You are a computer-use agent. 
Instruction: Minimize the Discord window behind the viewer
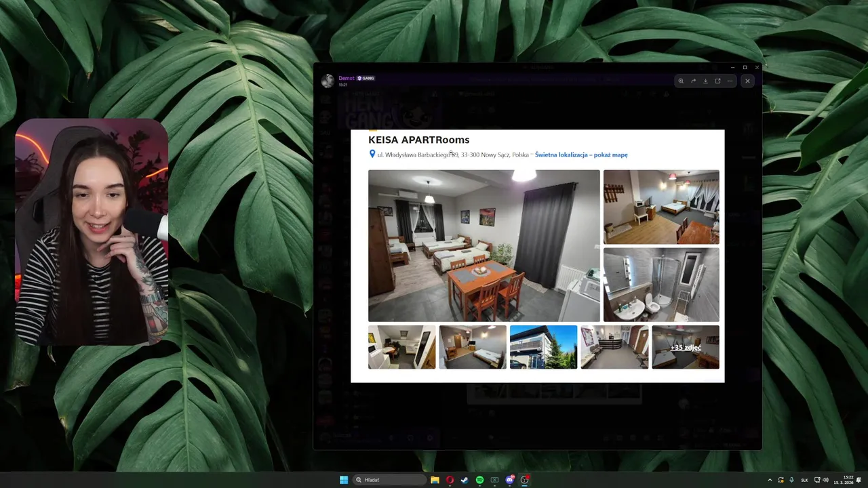click(x=732, y=67)
